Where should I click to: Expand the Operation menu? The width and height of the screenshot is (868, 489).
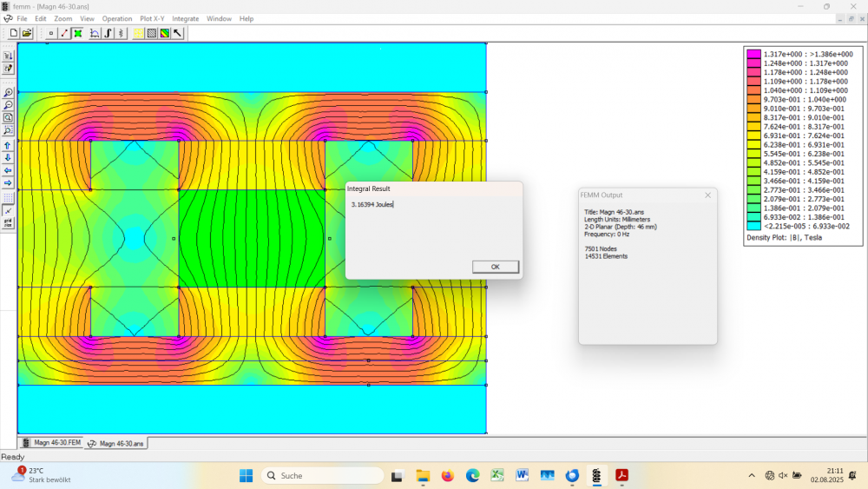[x=117, y=18]
